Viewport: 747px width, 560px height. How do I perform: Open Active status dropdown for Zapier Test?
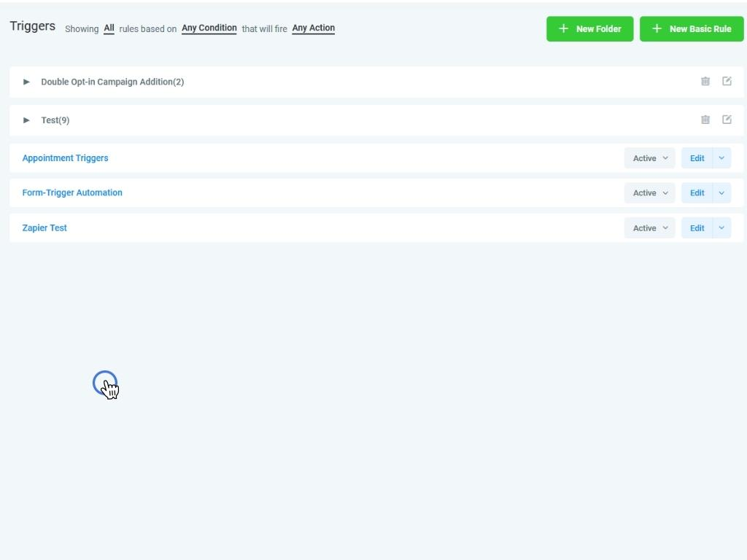(650, 228)
